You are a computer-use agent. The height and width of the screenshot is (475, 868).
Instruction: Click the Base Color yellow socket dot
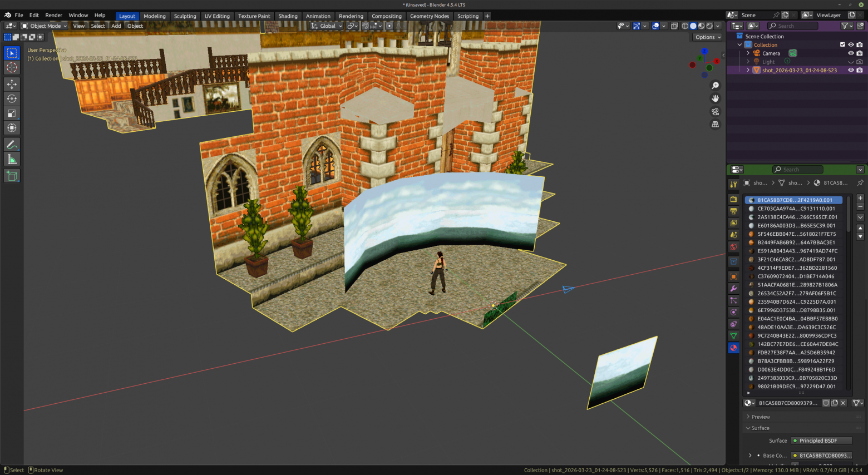tap(795, 456)
